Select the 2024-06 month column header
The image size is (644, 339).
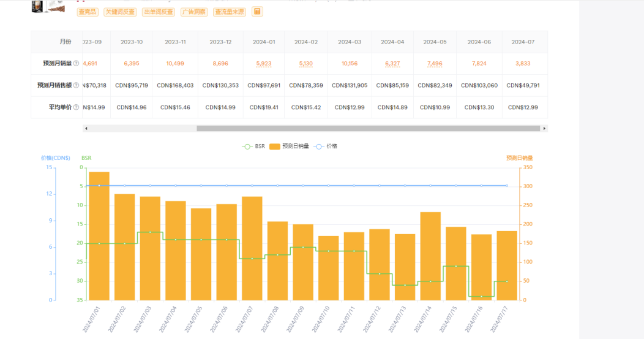(x=479, y=42)
